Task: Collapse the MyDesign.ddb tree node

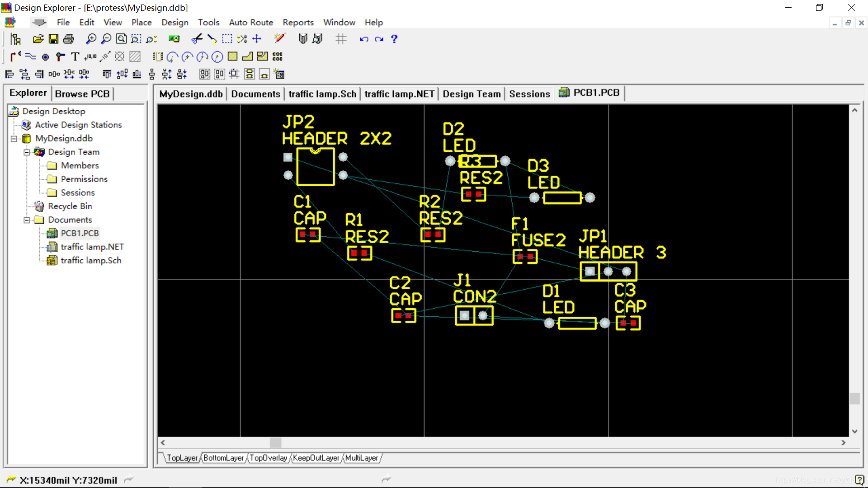Action: click(x=14, y=139)
